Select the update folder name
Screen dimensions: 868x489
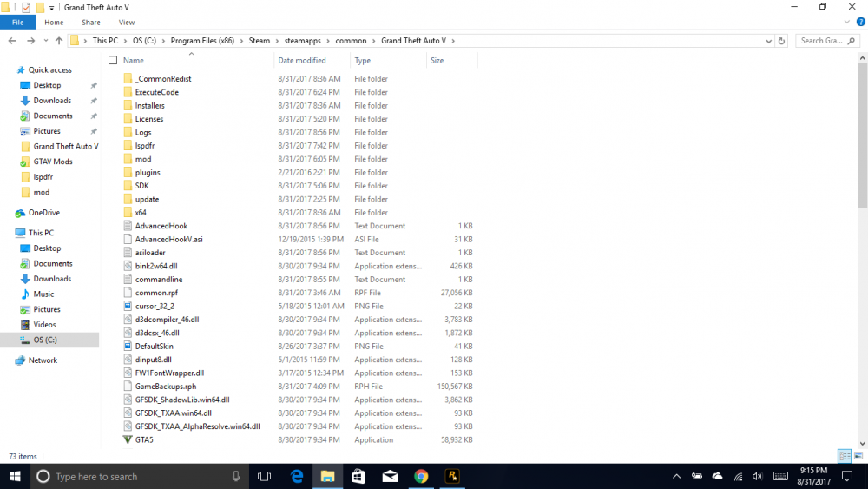click(147, 200)
